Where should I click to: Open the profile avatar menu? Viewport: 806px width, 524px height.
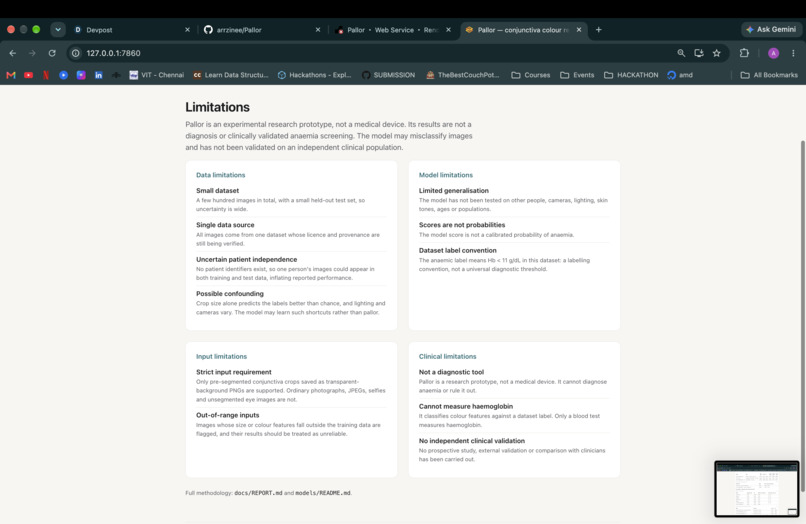[773, 53]
